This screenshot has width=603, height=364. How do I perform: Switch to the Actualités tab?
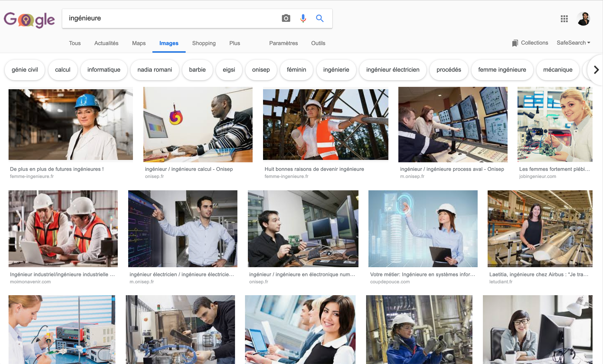click(106, 43)
